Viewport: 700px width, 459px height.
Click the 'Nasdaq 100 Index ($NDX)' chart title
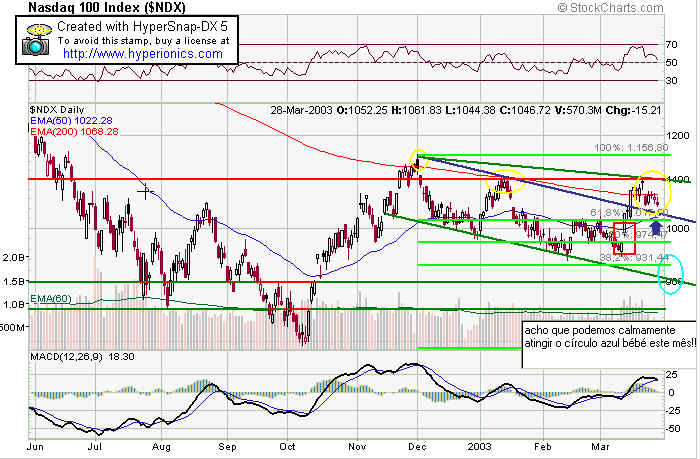[x=106, y=7]
